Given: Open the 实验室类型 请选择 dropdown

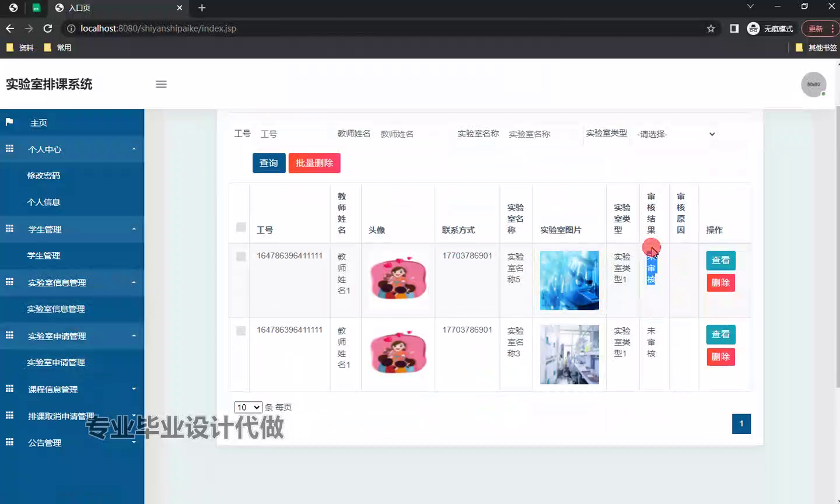Looking at the screenshot, I should coord(675,134).
